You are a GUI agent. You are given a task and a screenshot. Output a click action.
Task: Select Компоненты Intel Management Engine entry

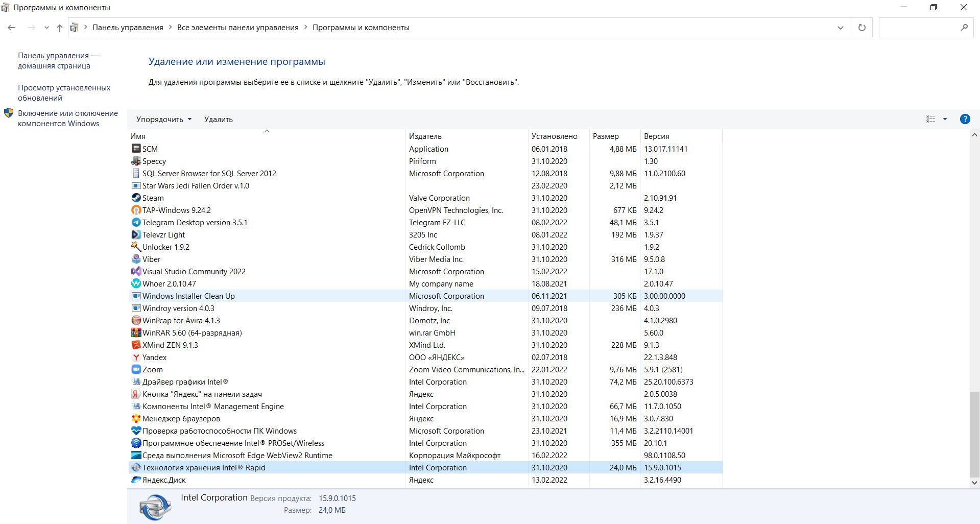tap(425, 406)
